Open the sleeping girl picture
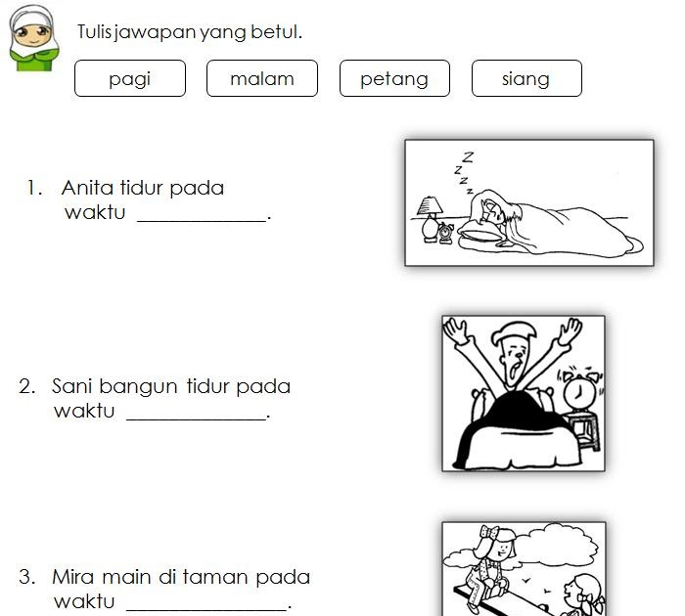Image resolution: width=685 pixels, height=616 pixels. [x=529, y=203]
